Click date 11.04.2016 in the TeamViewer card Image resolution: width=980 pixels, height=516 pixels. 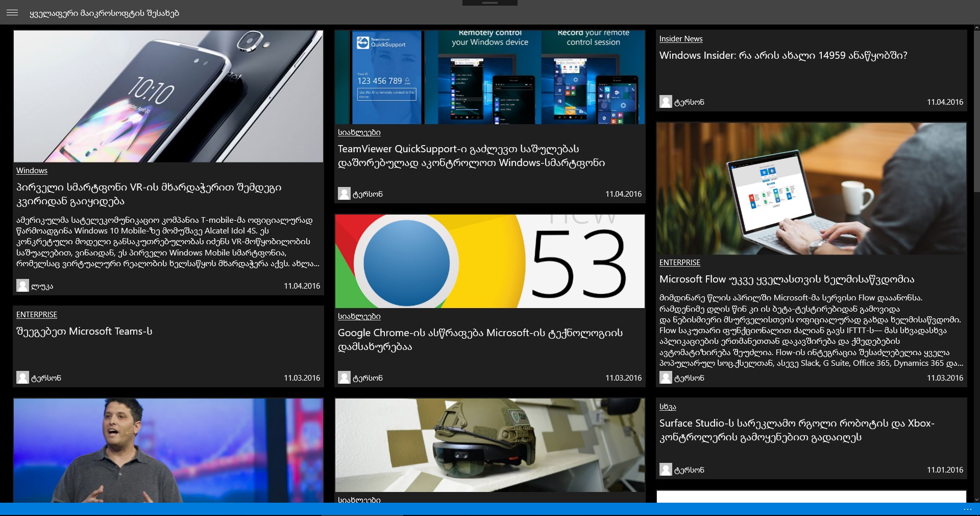pos(624,194)
